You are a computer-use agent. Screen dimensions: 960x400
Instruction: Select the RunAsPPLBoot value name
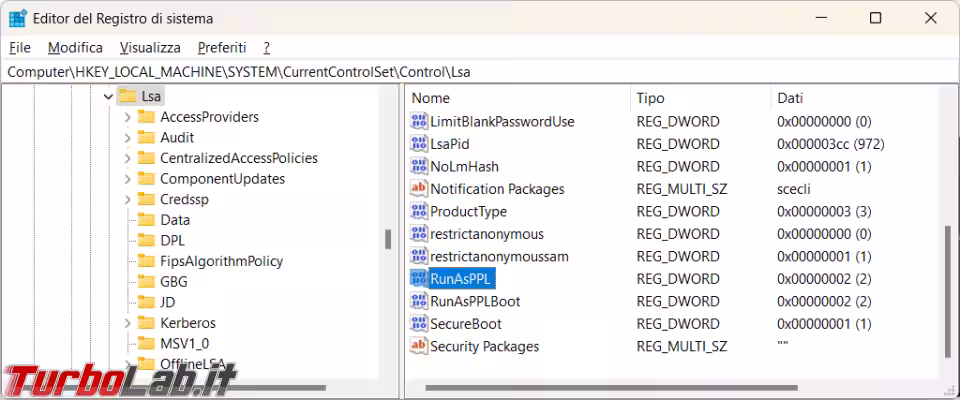475,301
